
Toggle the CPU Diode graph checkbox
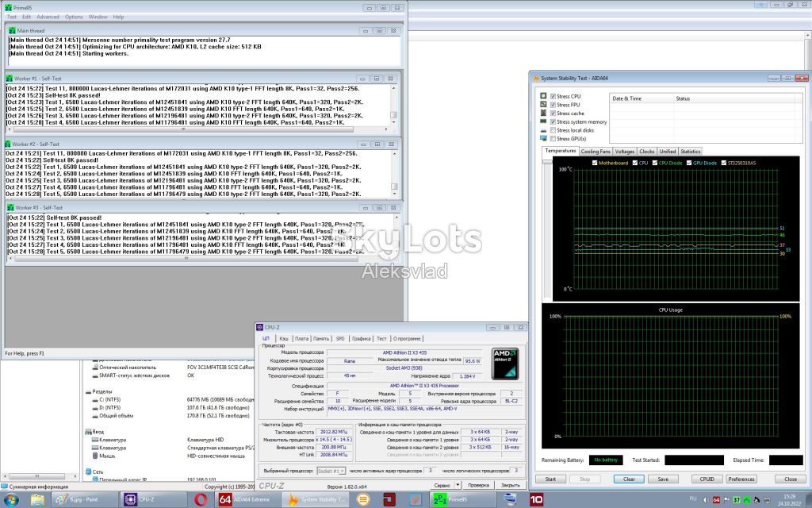[x=654, y=163]
